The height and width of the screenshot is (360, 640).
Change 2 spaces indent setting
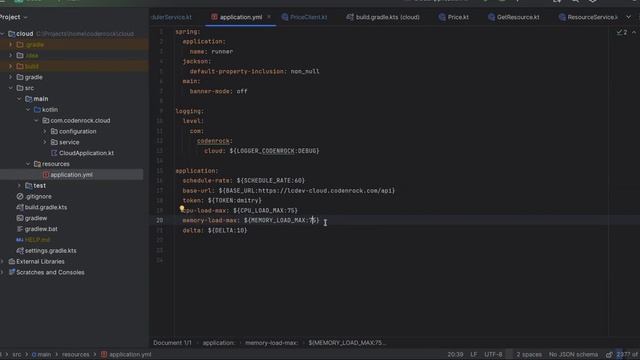point(529,355)
